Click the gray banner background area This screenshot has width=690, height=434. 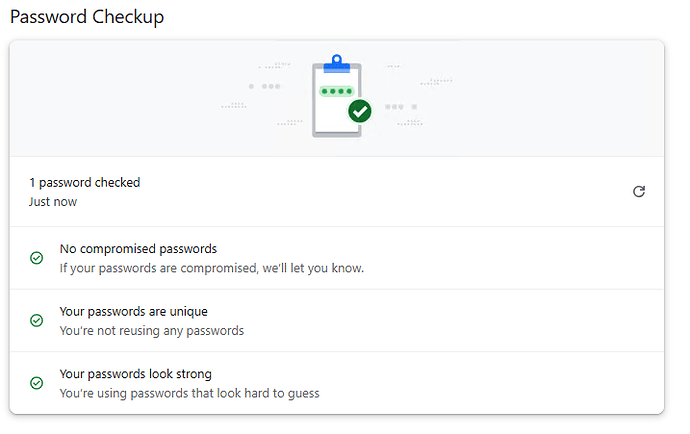(x=132, y=99)
